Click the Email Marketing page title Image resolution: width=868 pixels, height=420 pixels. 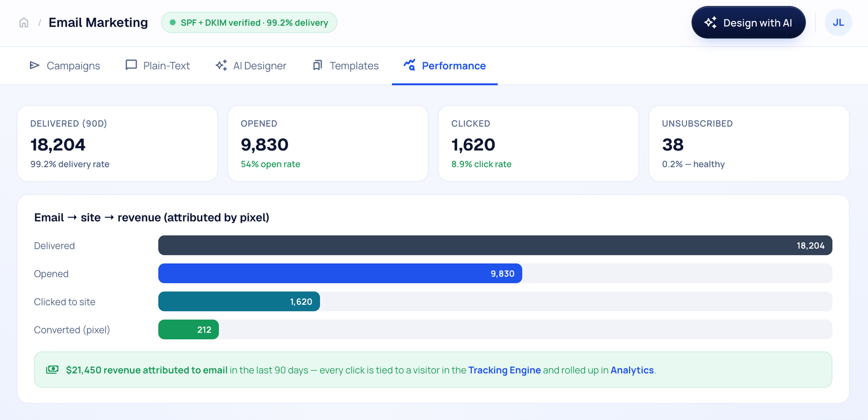point(98,23)
